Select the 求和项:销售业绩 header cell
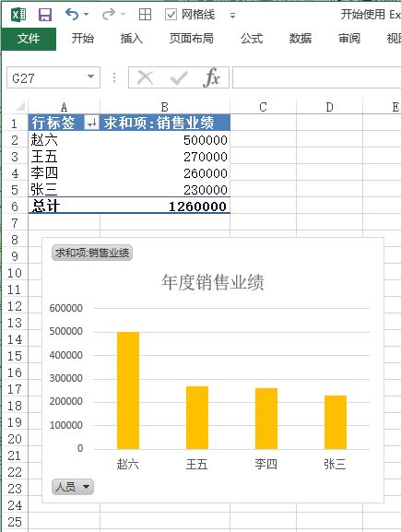 pos(165,123)
